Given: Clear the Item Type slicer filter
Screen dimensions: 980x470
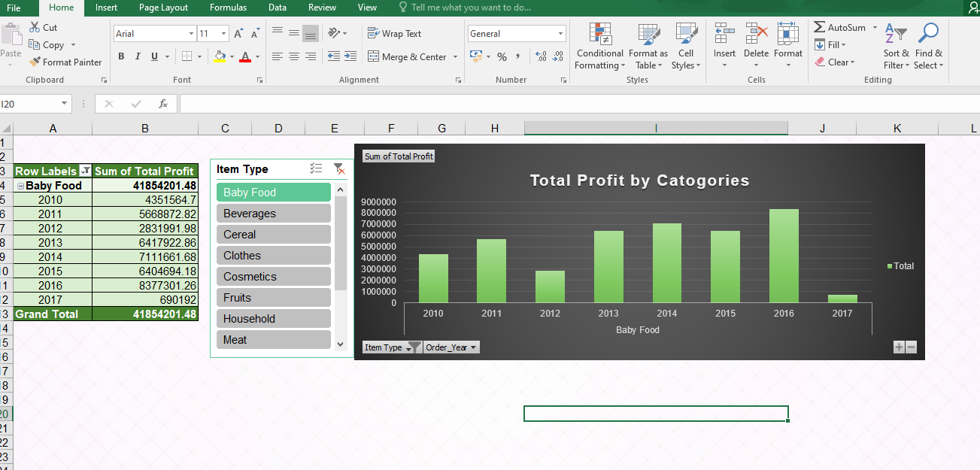Looking at the screenshot, I should [x=340, y=168].
